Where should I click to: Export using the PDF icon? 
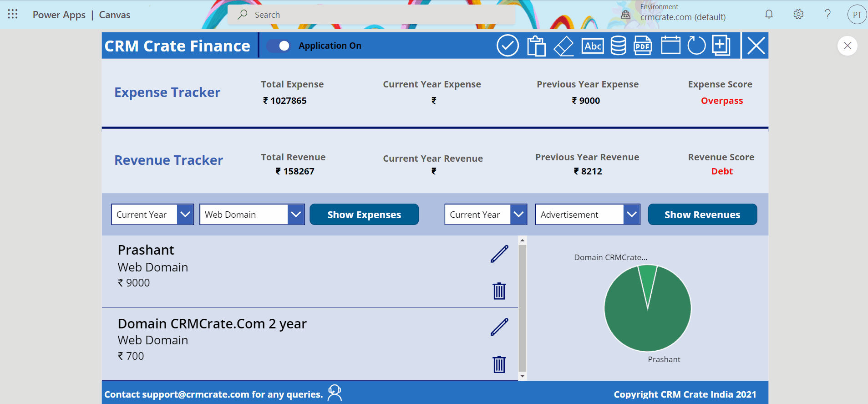[642, 46]
